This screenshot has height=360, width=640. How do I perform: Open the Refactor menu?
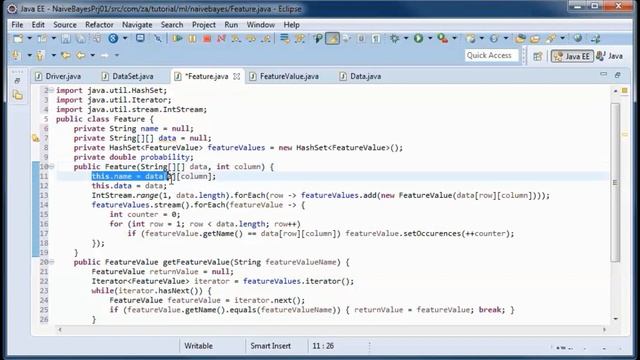coord(99,25)
